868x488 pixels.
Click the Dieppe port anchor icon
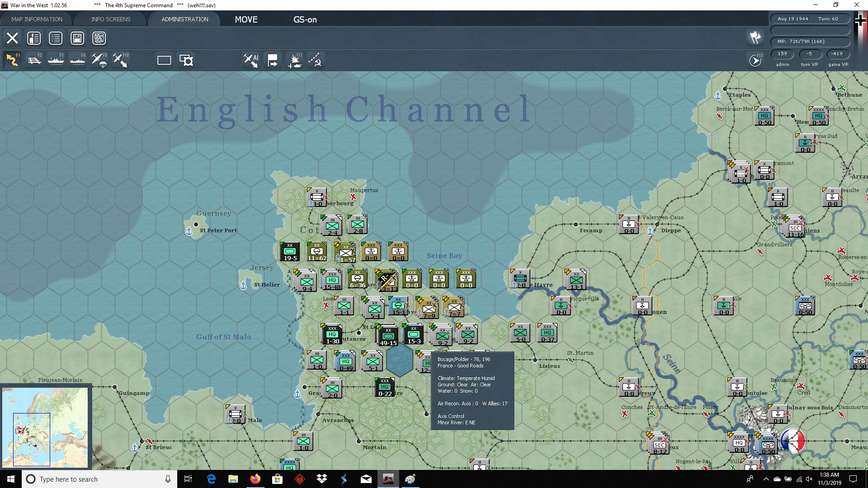tap(650, 231)
